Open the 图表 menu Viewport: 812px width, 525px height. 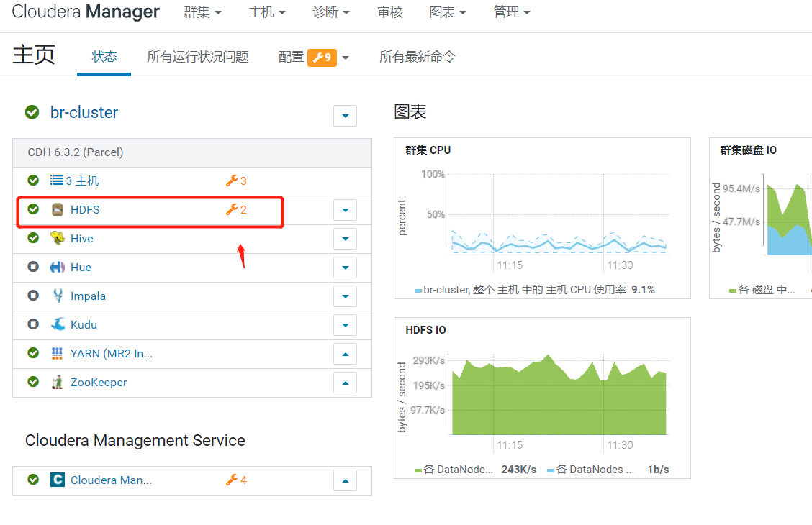pos(448,12)
